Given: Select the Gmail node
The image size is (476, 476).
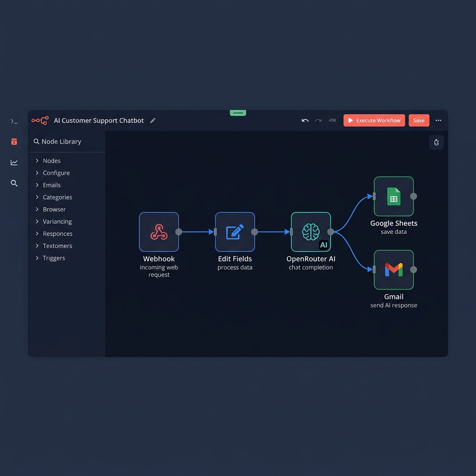Looking at the screenshot, I should pos(394,270).
